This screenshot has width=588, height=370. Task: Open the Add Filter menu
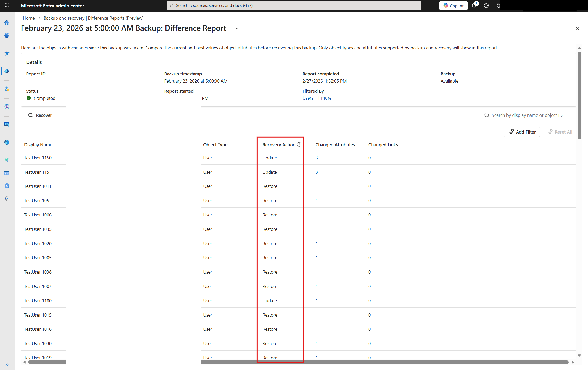point(521,132)
